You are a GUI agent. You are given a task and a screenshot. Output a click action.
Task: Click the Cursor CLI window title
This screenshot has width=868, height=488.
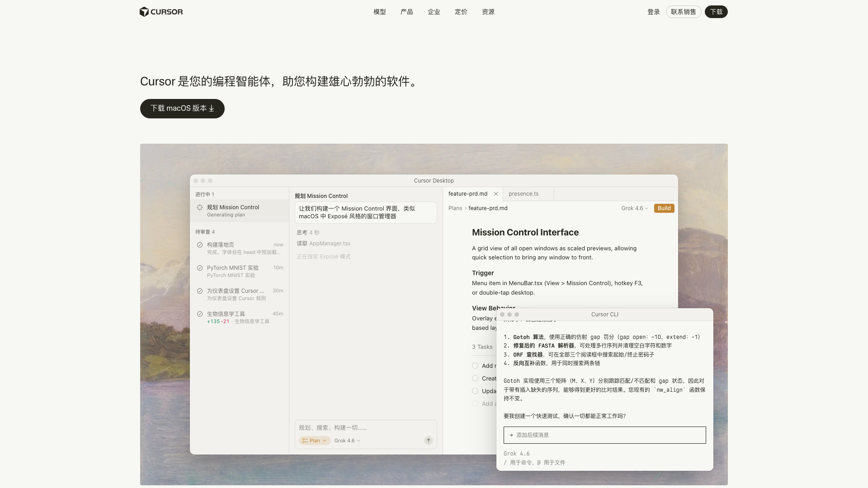pos(605,314)
